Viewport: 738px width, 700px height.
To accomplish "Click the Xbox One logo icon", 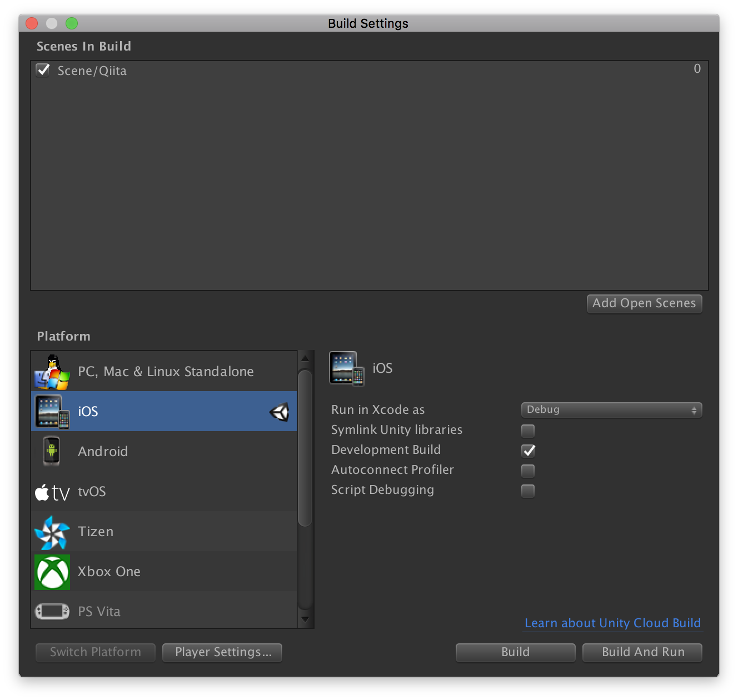I will point(52,572).
